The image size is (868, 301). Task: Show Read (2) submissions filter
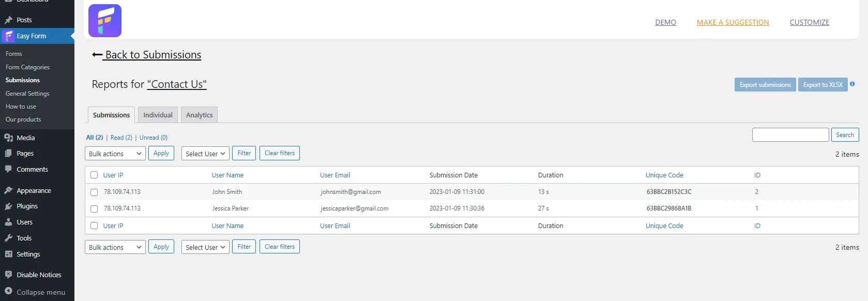(121, 138)
